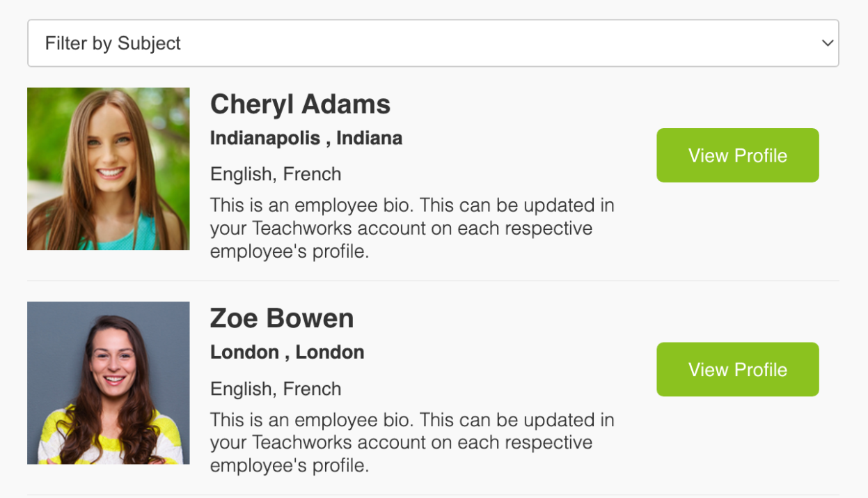Click the chevron arrow on subject filter
Viewport: 868px width, 498px height.
[x=827, y=43]
